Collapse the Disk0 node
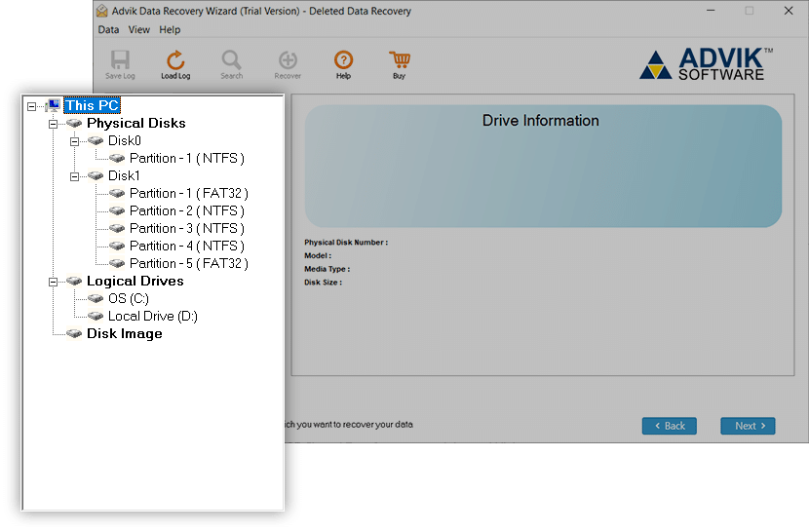Viewport: 809px width, 532px height. [74, 141]
